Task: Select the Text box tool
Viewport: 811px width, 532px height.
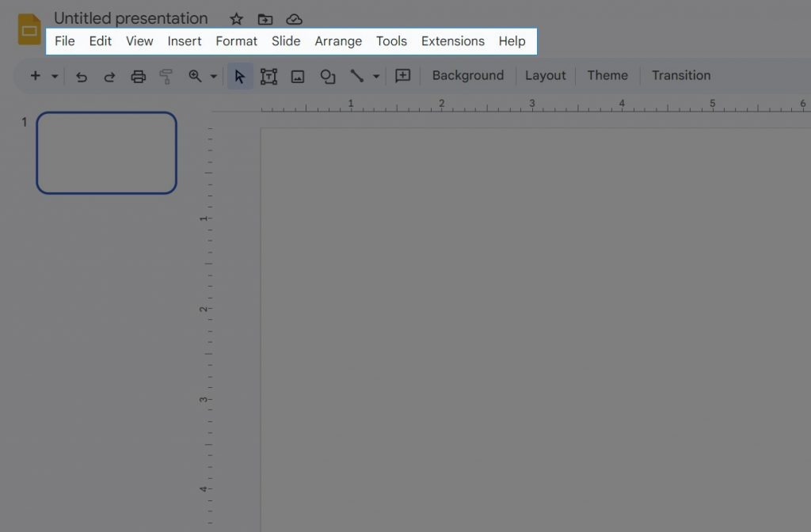Action: 269,75
